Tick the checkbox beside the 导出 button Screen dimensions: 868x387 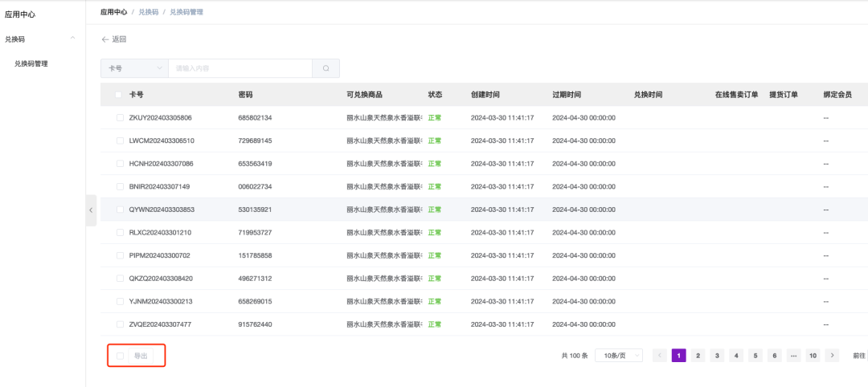(120, 356)
